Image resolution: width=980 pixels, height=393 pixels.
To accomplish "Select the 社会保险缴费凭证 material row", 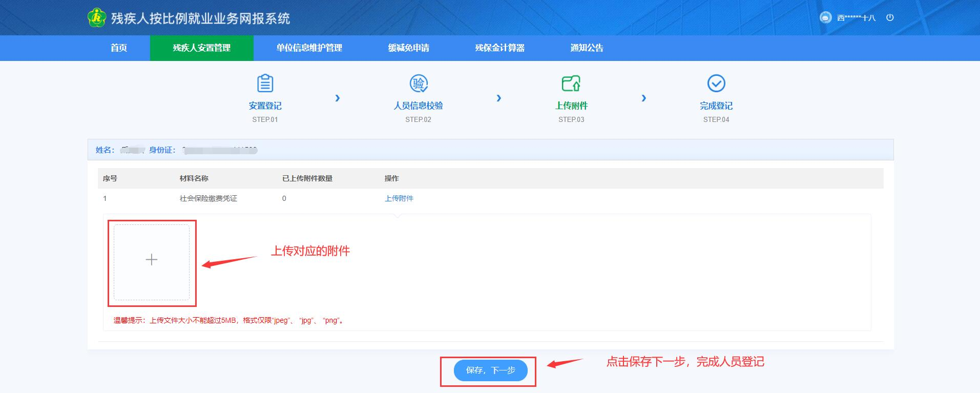I will pyautogui.click(x=208, y=198).
